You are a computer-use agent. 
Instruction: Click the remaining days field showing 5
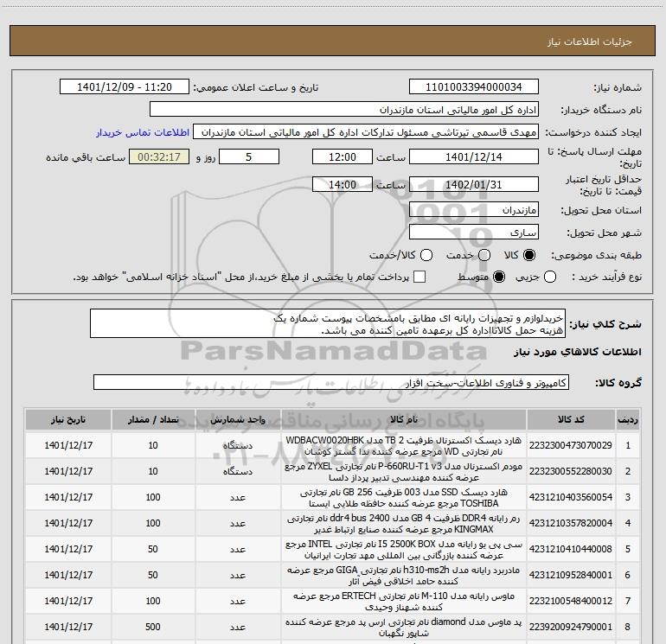click(249, 156)
